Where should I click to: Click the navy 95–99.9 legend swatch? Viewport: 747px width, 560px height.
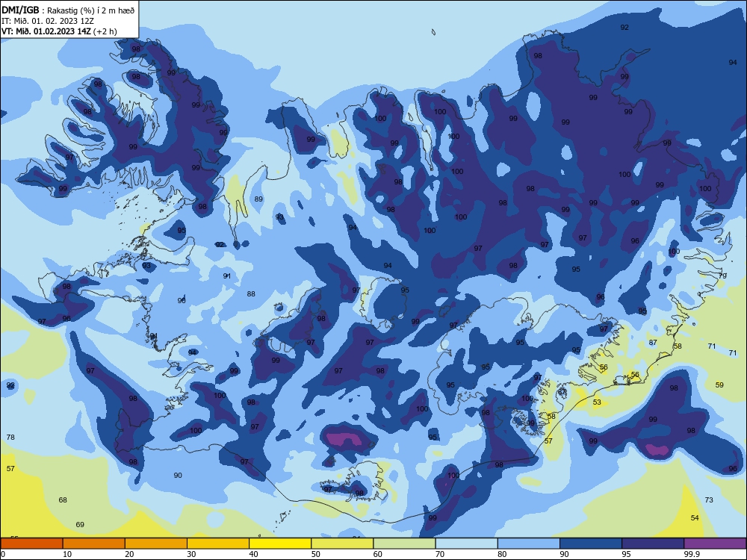click(x=653, y=544)
